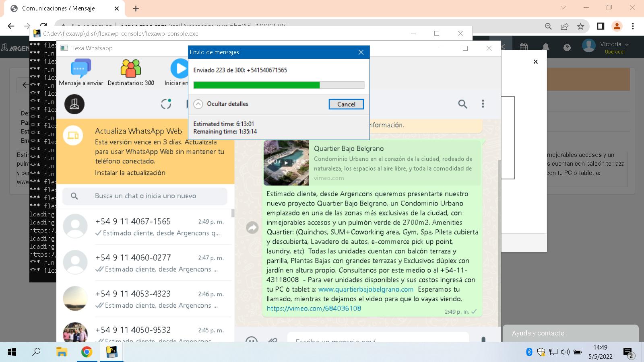Open Chrome three-dot menu
644x362 pixels.
(633, 26)
